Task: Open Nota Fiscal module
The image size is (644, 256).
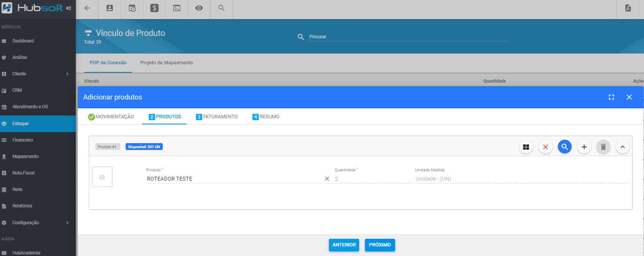Action: tap(38, 173)
